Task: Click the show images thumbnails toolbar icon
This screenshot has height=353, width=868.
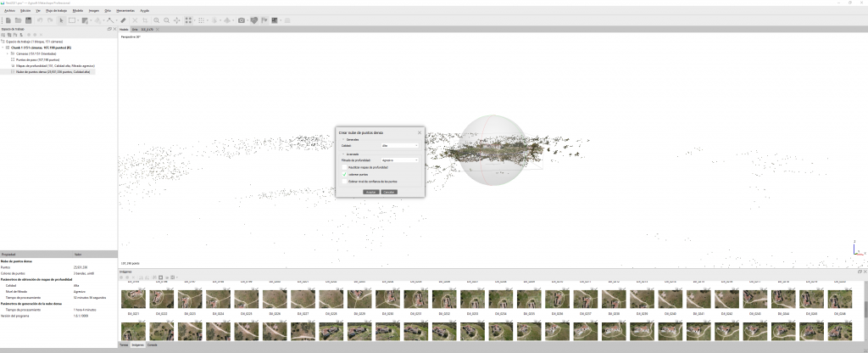Action: [x=274, y=20]
